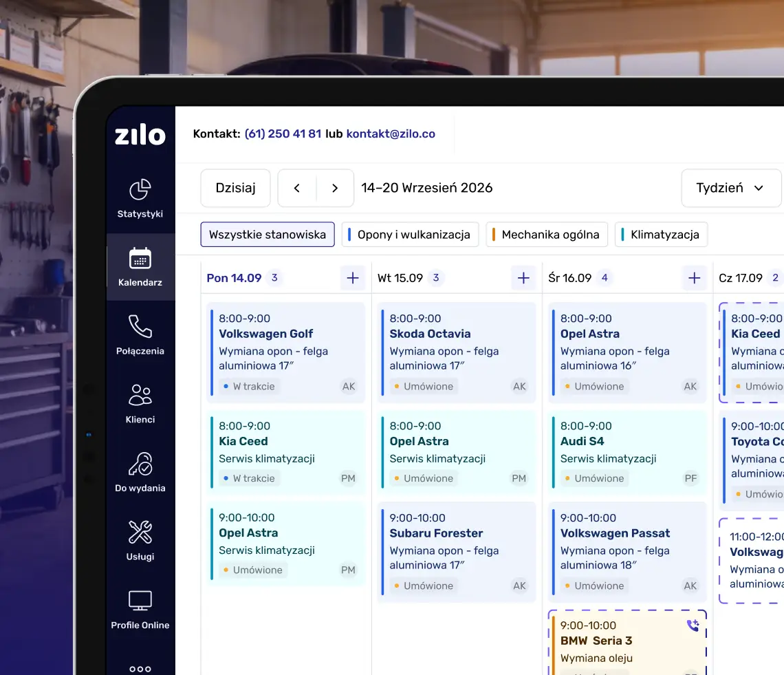Open the Skoda Octavia appointment card

[457, 352]
